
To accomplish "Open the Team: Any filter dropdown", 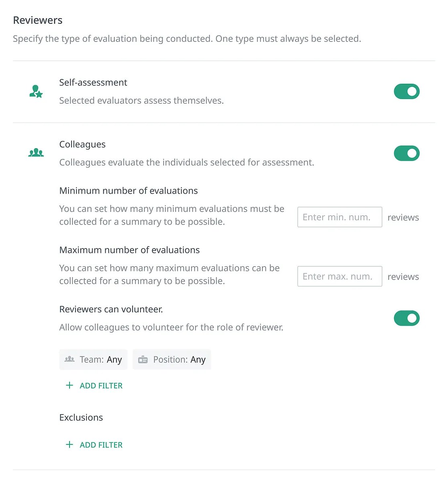I will click(93, 359).
